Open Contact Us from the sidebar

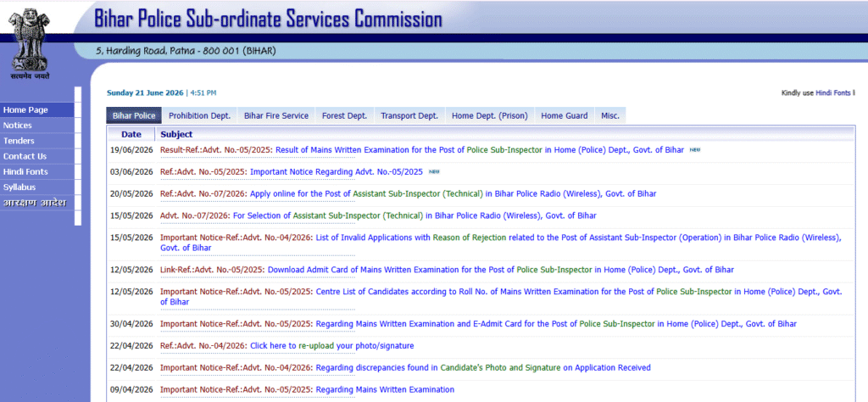click(37, 156)
